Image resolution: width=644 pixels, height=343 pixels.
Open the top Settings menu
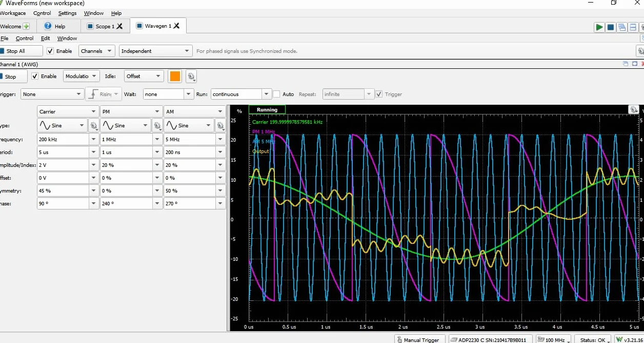click(x=67, y=13)
